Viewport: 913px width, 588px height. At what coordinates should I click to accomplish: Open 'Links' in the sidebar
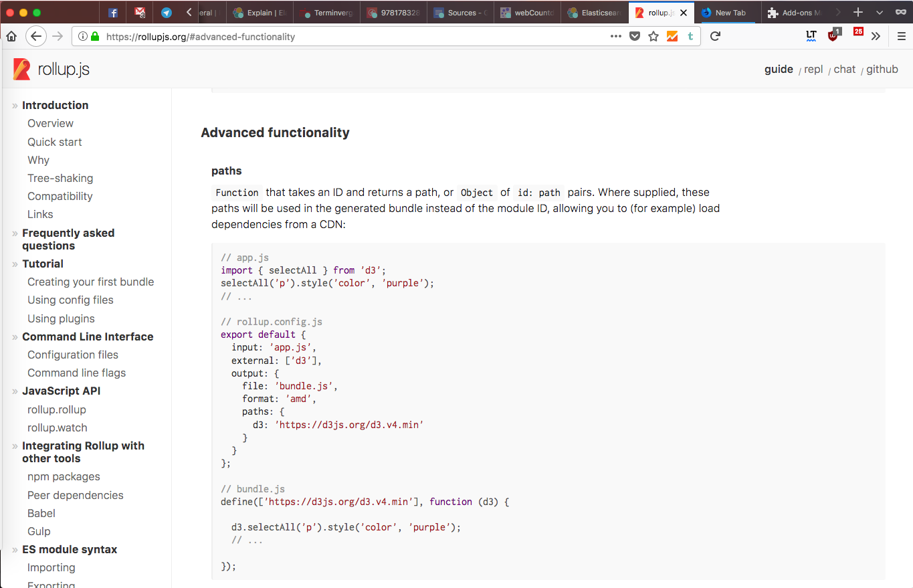[40, 214]
